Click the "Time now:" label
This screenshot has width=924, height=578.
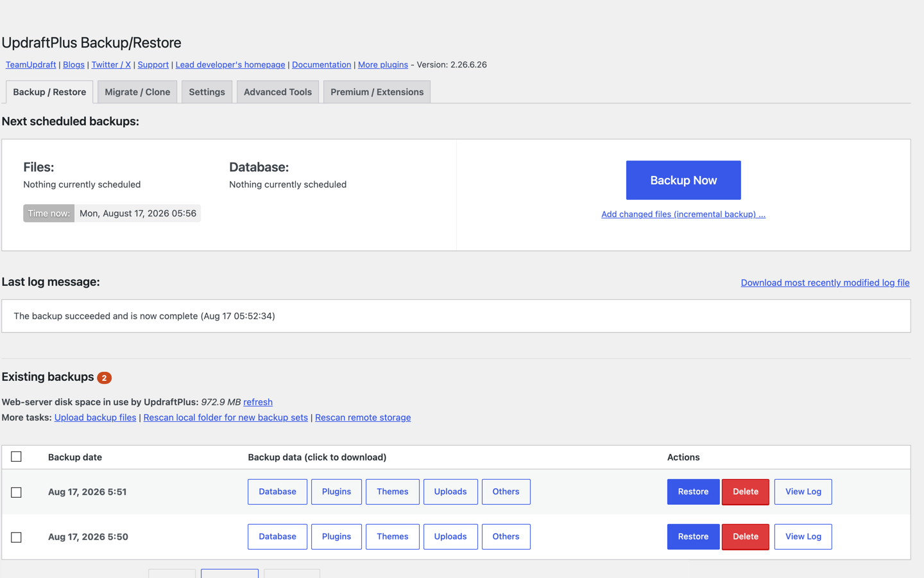coord(49,213)
